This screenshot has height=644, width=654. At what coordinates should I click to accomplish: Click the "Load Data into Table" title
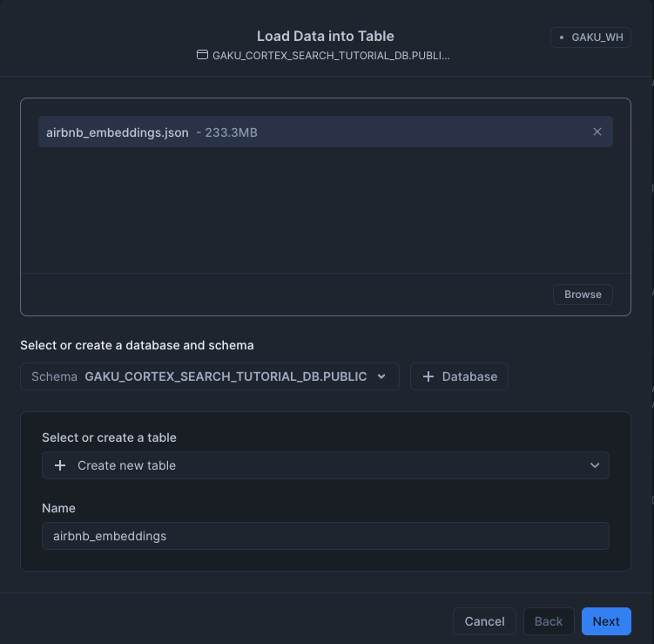(x=326, y=37)
